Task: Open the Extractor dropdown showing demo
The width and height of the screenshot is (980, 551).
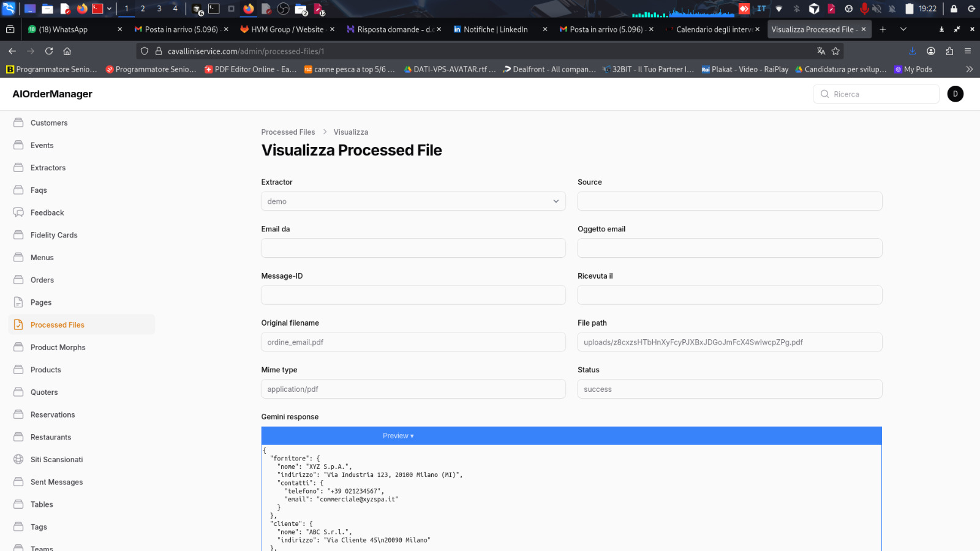Action: pyautogui.click(x=413, y=201)
